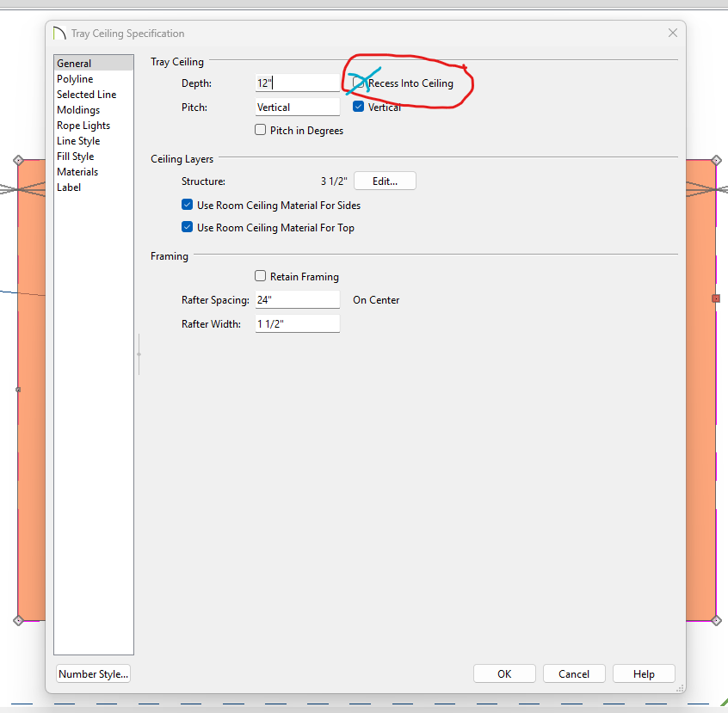Open the Label panel
The height and width of the screenshot is (713, 728).
coord(93,187)
